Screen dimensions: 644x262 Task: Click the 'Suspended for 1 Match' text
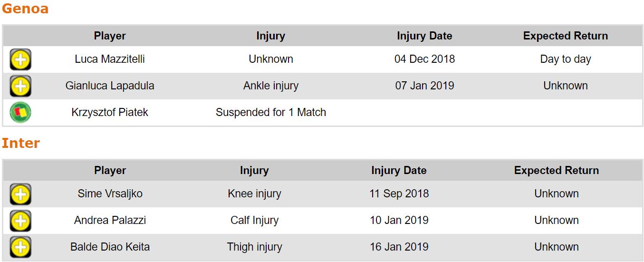(270, 113)
